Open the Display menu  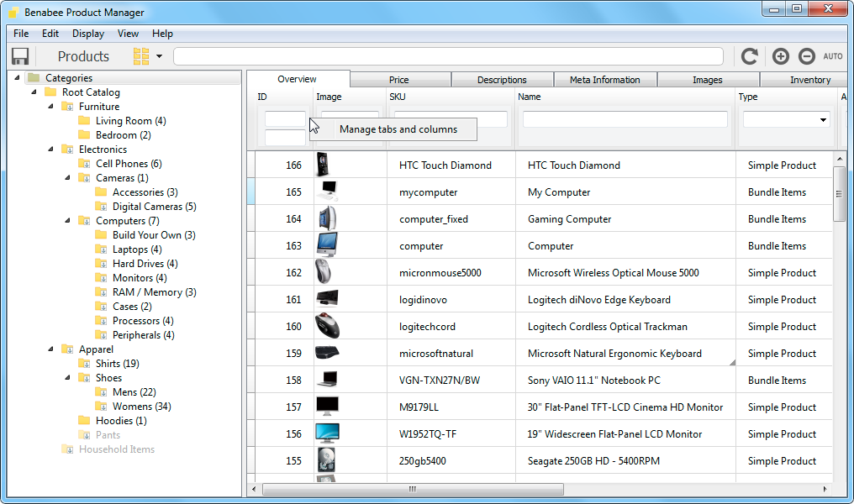coord(87,34)
